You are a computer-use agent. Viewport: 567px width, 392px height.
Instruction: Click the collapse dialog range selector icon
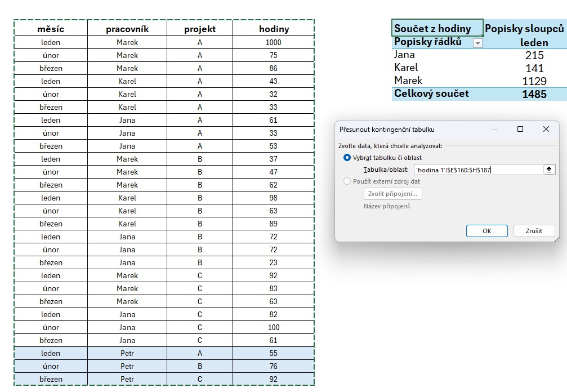pos(549,170)
